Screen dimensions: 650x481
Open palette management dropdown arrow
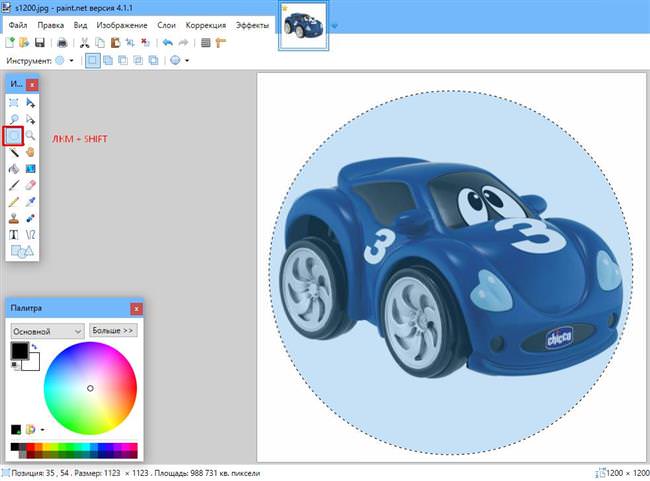(x=43, y=430)
